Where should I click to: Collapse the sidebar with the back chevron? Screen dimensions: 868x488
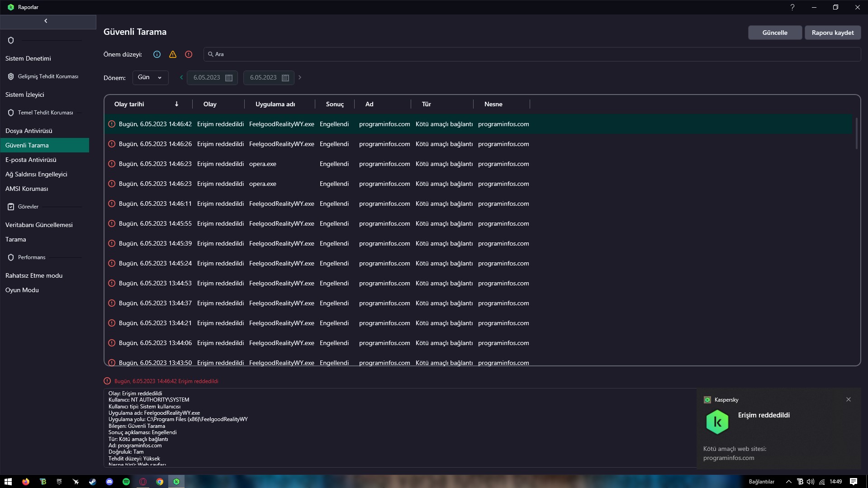click(x=46, y=21)
